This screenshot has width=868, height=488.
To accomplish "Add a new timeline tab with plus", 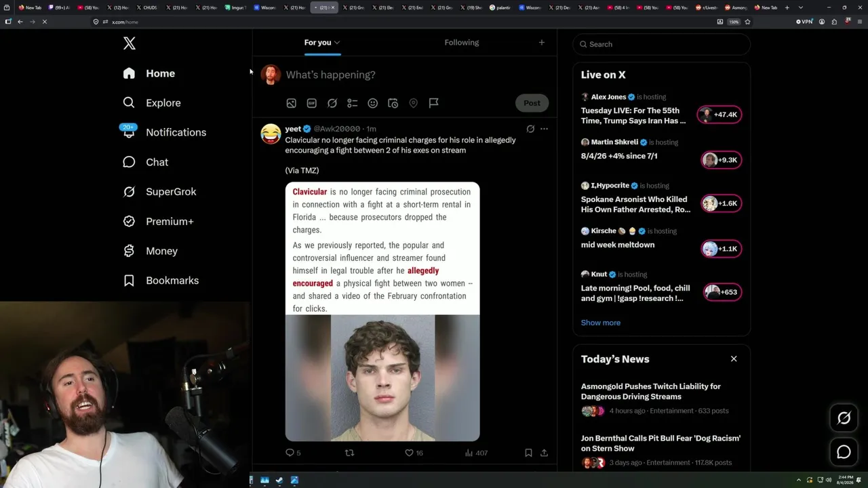I will click(541, 43).
